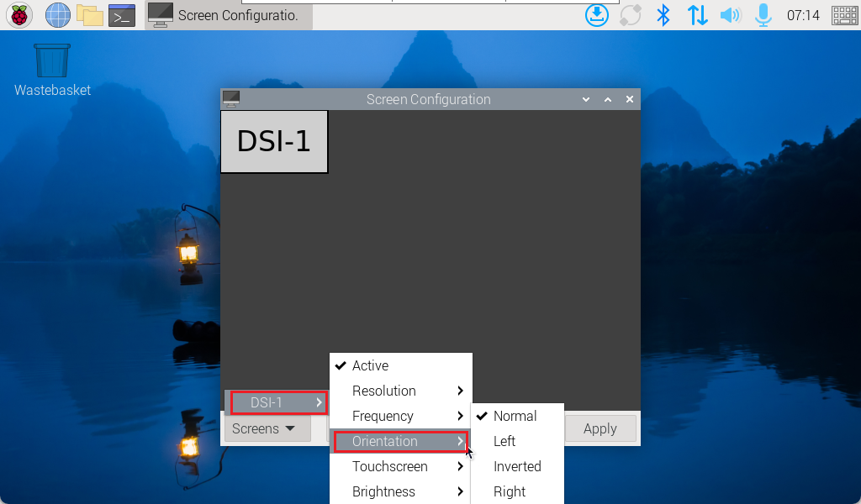Click the microphone tray icon
The image size is (861, 504).
763,15
